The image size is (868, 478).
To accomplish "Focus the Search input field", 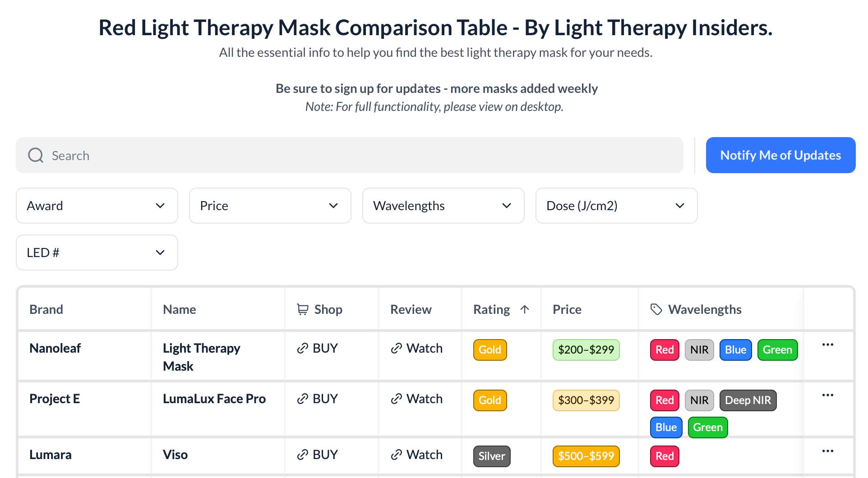I will point(350,155).
